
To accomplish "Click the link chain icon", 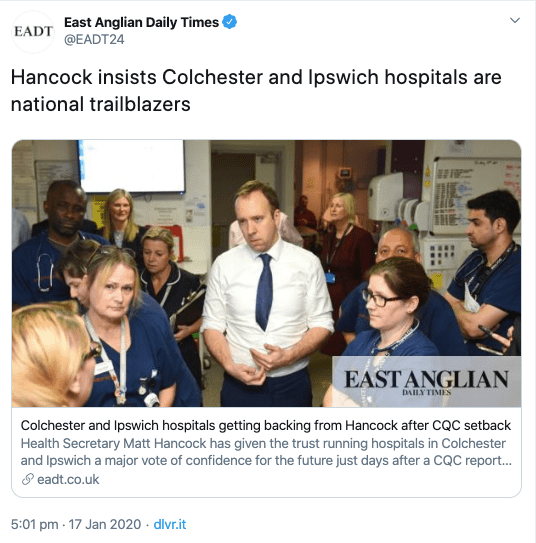I will [x=27, y=479].
